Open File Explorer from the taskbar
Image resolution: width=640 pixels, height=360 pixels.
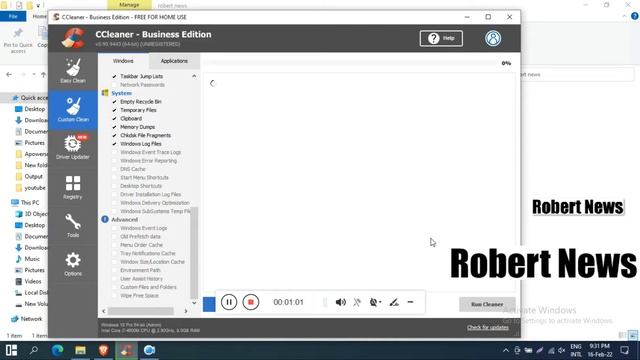80,350
